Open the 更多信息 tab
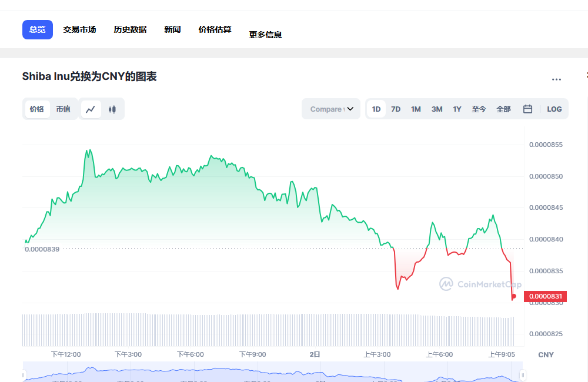The height and width of the screenshot is (382, 588). pyautogui.click(x=265, y=34)
